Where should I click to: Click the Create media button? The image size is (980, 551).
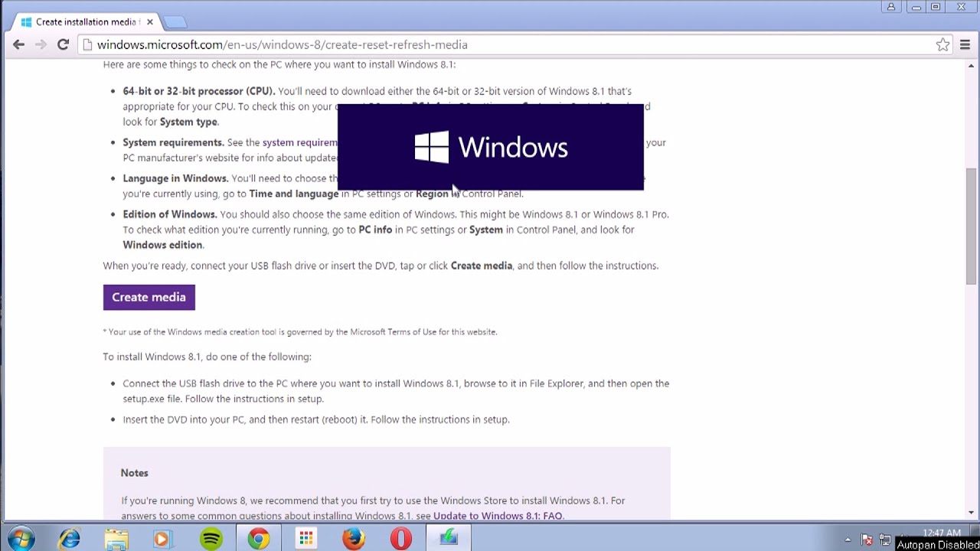pos(149,297)
